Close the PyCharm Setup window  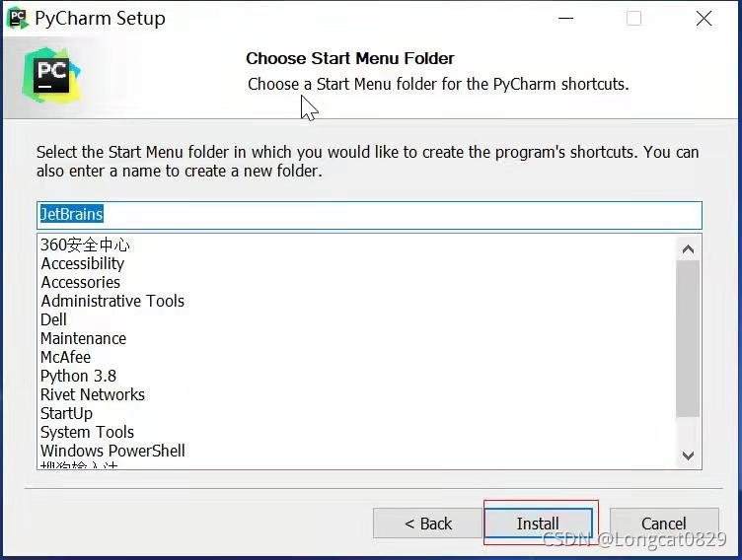705,19
